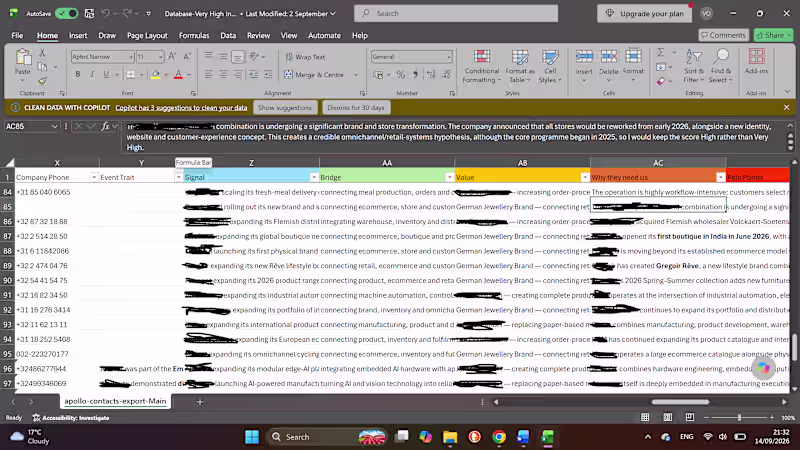Open the Why they need us filter dropdown
This screenshot has width=800, height=450.
click(x=720, y=177)
